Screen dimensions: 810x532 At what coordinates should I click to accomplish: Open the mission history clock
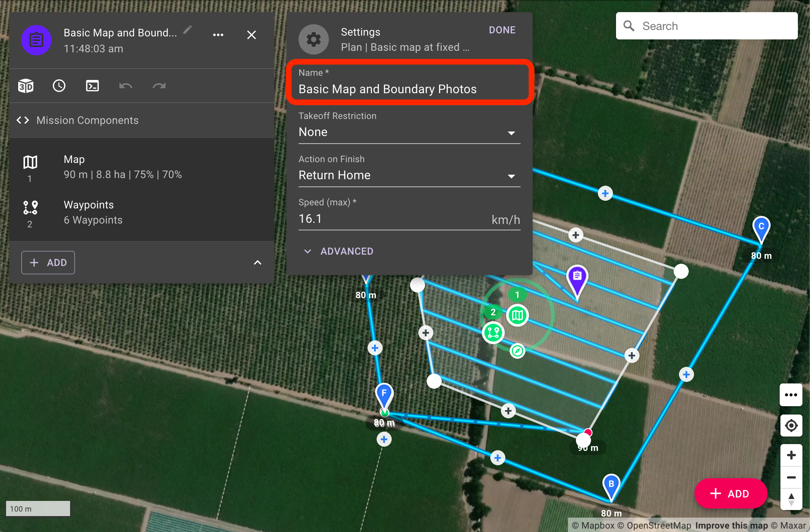[59, 86]
